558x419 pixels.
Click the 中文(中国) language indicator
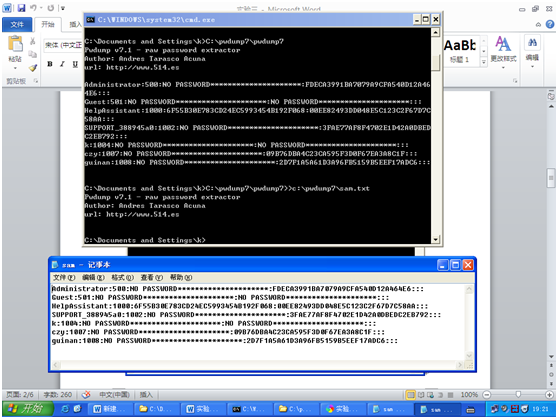pyautogui.click(x=114, y=394)
